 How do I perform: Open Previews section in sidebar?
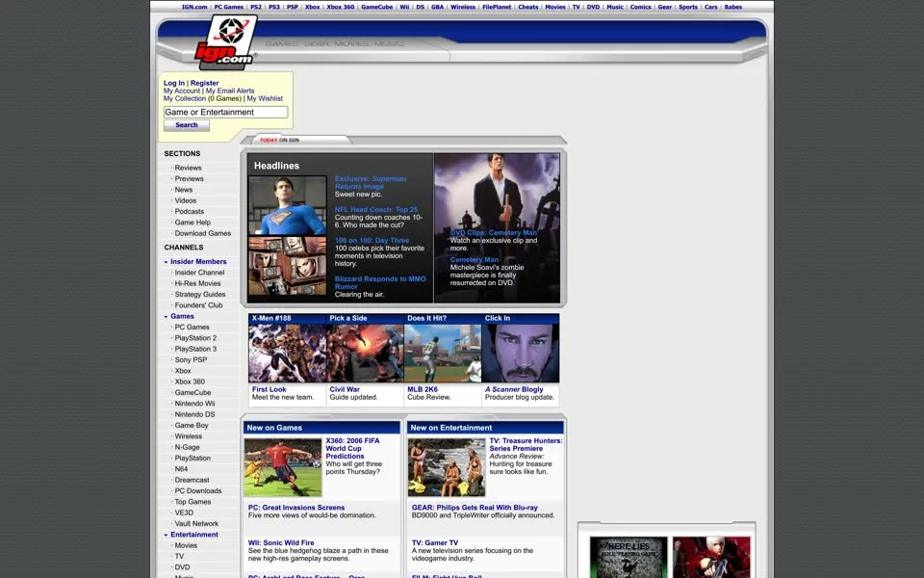pyautogui.click(x=190, y=179)
